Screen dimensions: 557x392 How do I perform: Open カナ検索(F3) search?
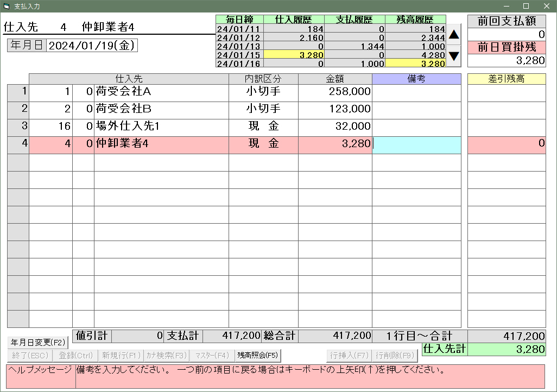click(166, 356)
